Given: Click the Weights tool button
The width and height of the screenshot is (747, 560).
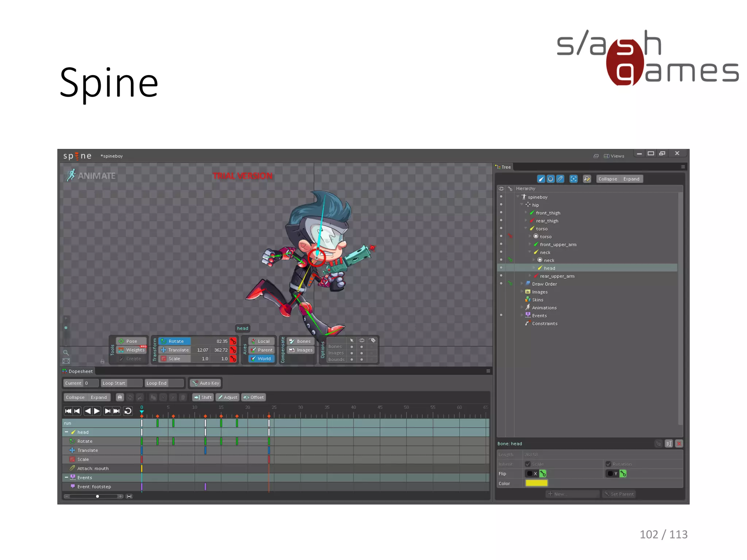Looking at the screenshot, I should [x=132, y=350].
